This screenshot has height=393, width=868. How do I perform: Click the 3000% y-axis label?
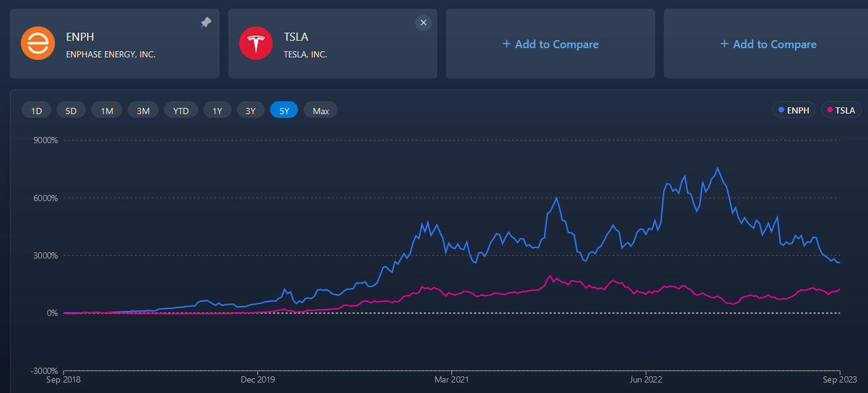pos(45,255)
